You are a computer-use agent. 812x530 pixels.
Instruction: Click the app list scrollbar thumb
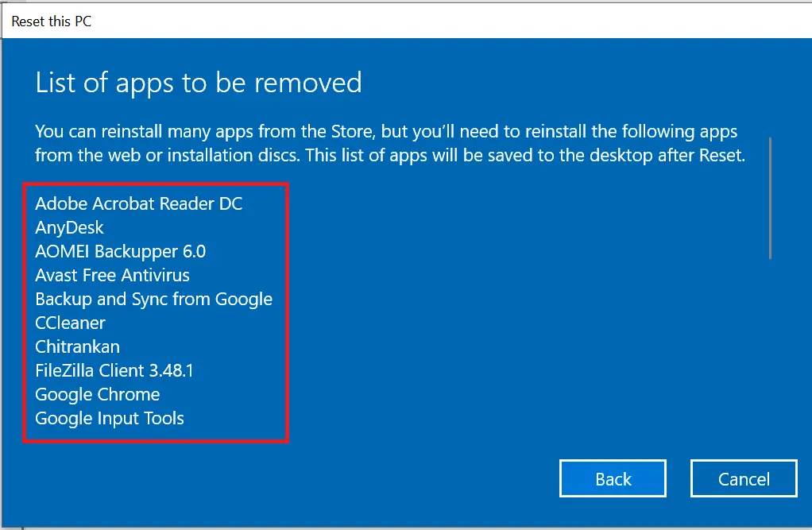(771, 198)
